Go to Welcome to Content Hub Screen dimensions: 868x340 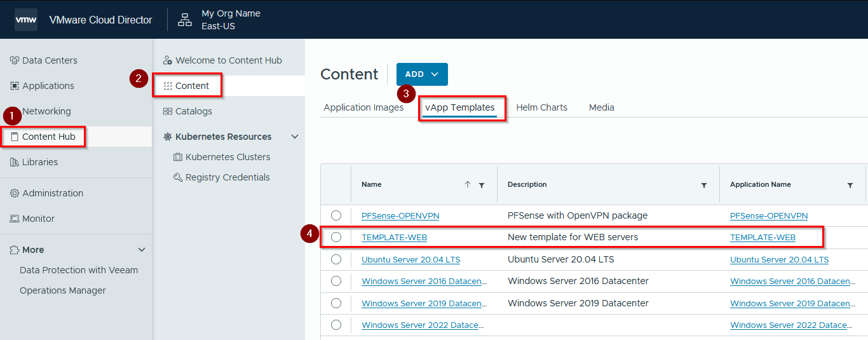click(229, 60)
